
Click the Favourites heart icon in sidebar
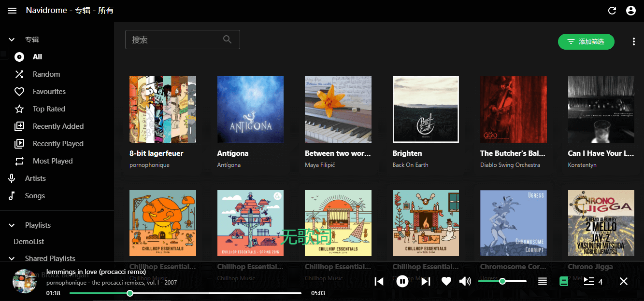click(19, 92)
